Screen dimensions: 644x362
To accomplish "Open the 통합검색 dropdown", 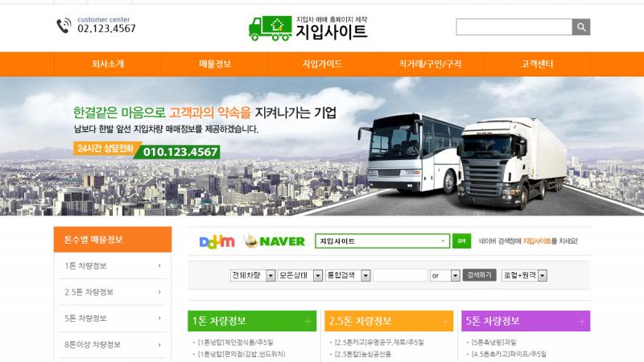I will coord(348,275).
